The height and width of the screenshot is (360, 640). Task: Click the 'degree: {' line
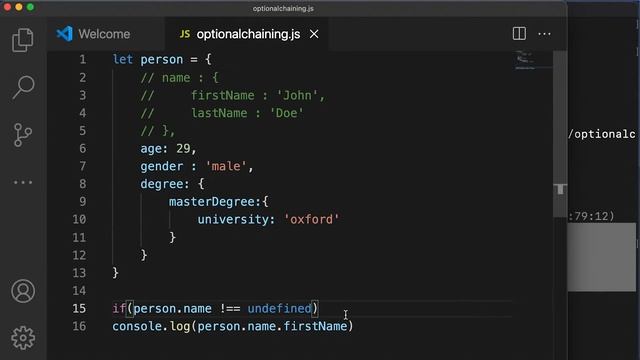tap(172, 184)
